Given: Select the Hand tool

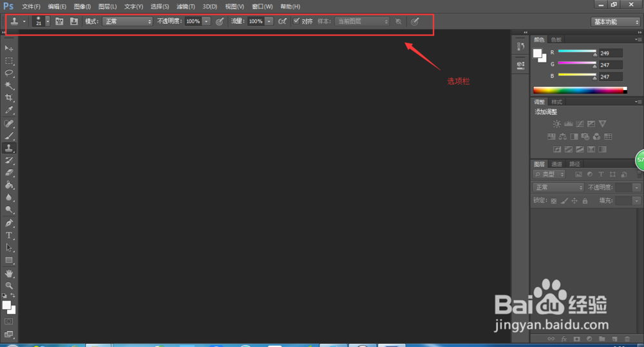Looking at the screenshot, I should coord(8,274).
